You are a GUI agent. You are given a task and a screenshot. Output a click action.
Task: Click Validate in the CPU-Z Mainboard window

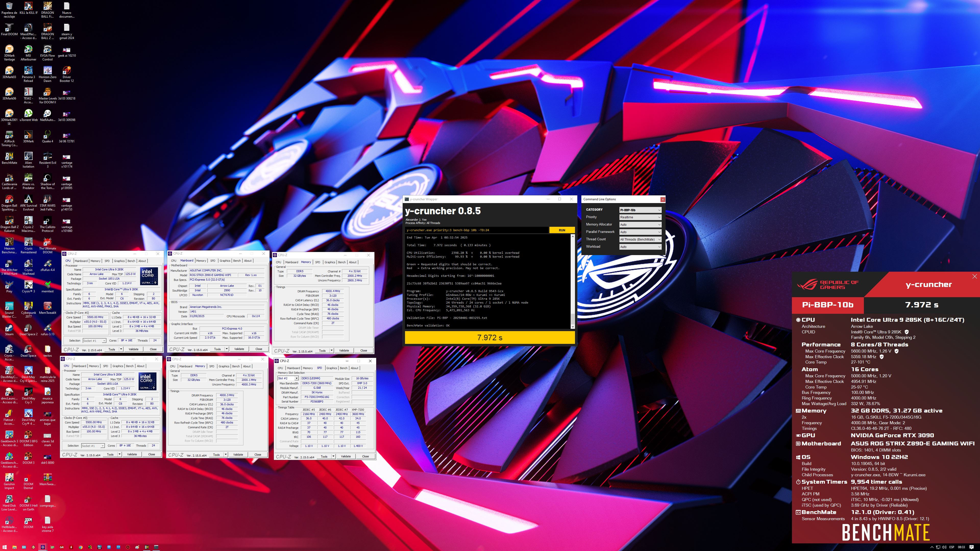coord(239,349)
